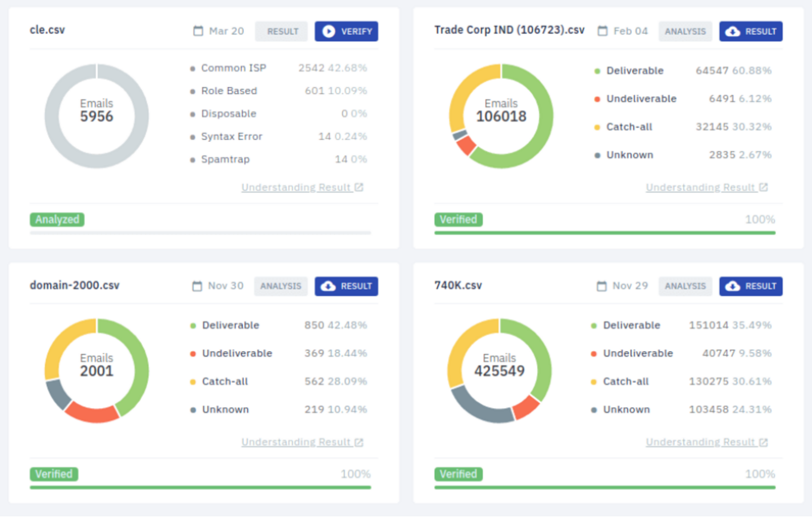Click the external link icon on 740K.csv Understanding Result
Screen dimensions: 812x518
point(764,442)
